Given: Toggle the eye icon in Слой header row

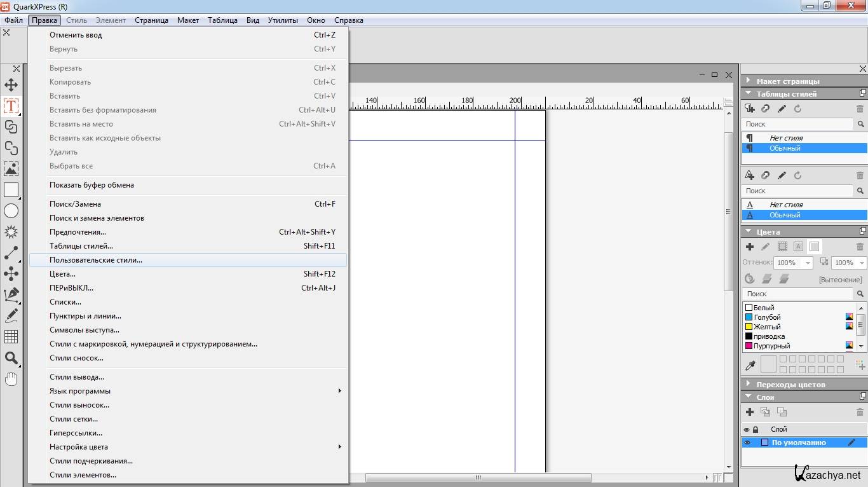Looking at the screenshot, I should click(747, 430).
